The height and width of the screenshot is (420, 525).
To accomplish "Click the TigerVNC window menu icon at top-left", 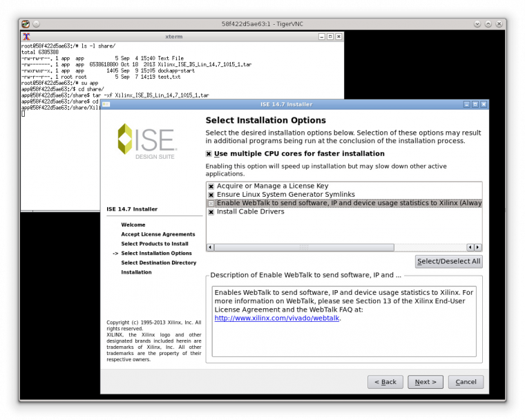I will (26, 24).
